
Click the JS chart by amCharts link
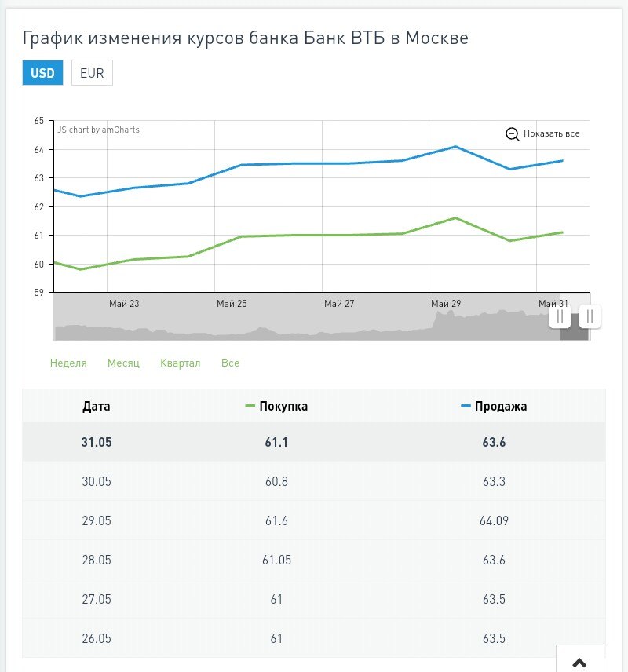coord(98,130)
